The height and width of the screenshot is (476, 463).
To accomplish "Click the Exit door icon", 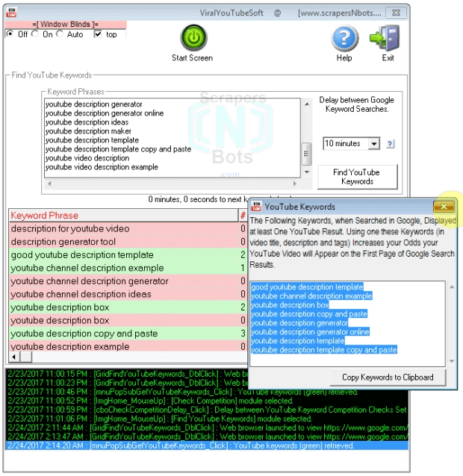I will click(x=385, y=38).
